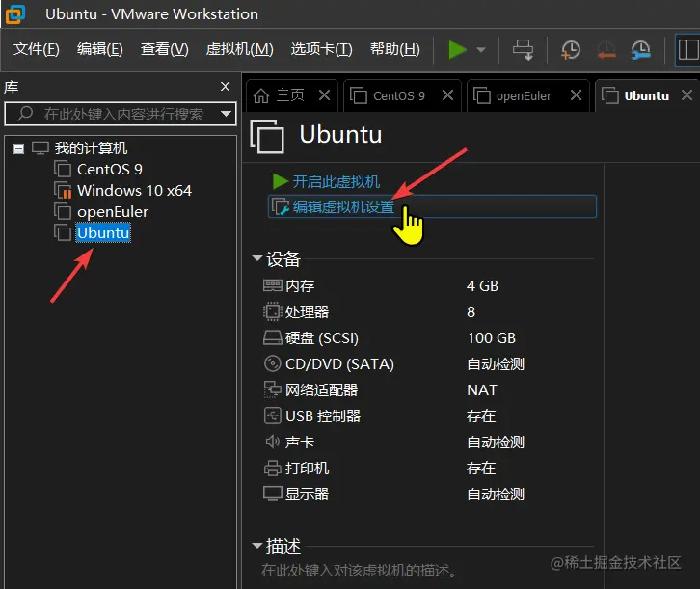Click 编辑虚拟机设置 link
The image size is (700, 589).
[344, 206]
